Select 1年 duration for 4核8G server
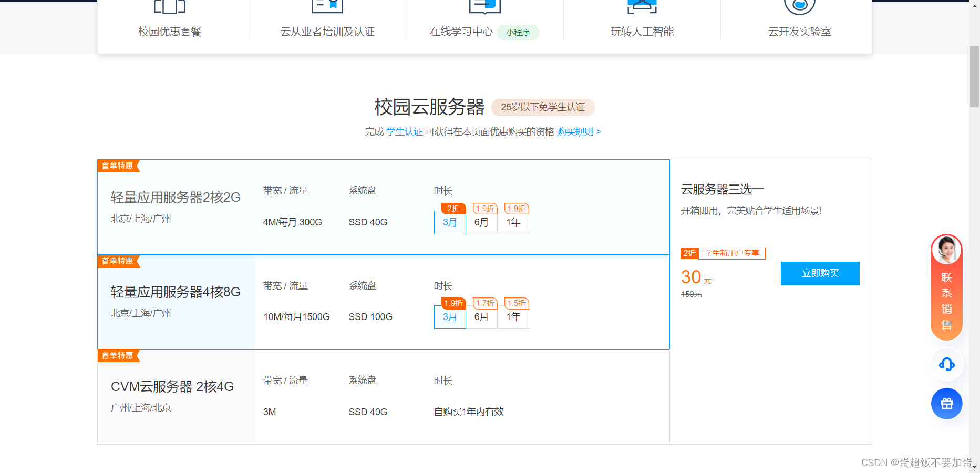The height and width of the screenshot is (473, 980). pos(513,317)
